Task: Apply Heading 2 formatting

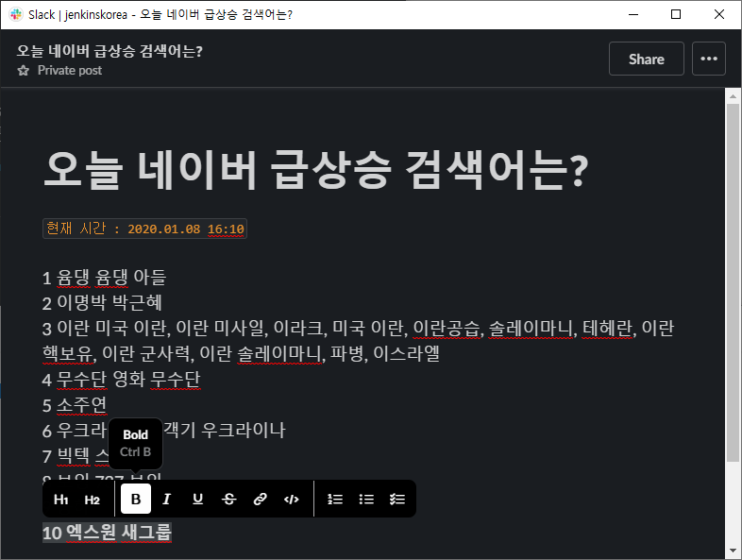Action: [92, 499]
